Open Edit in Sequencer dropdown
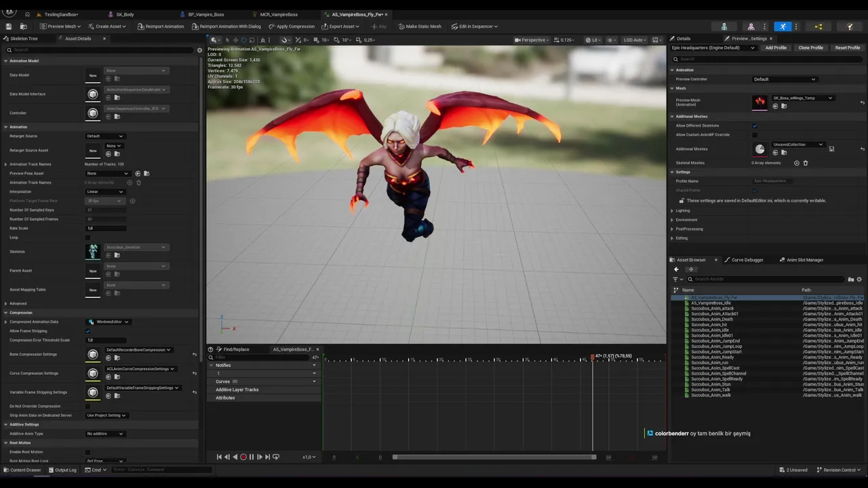The image size is (868, 488). (x=475, y=26)
